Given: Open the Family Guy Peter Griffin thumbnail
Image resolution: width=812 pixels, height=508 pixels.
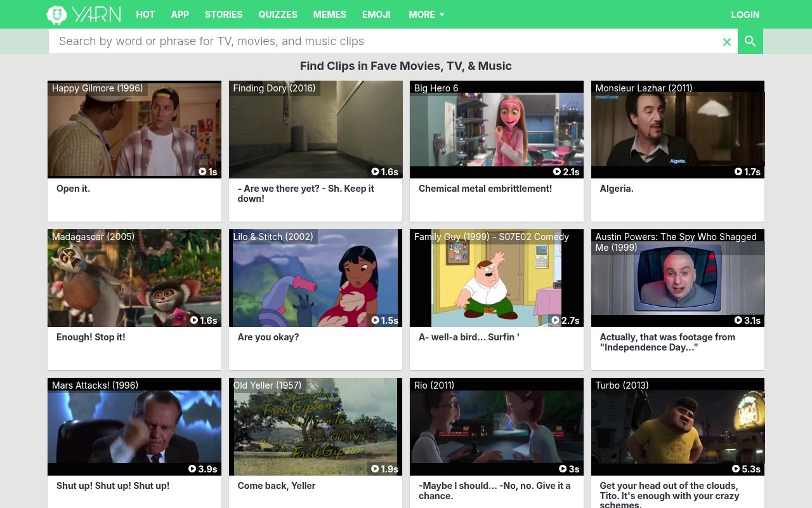Looking at the screenshot, I should click(x=497, y=278).
